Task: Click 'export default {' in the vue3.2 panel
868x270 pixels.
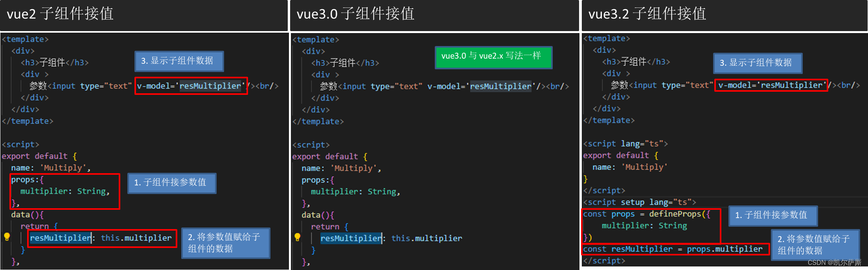Action: click(x=621, y=155)
